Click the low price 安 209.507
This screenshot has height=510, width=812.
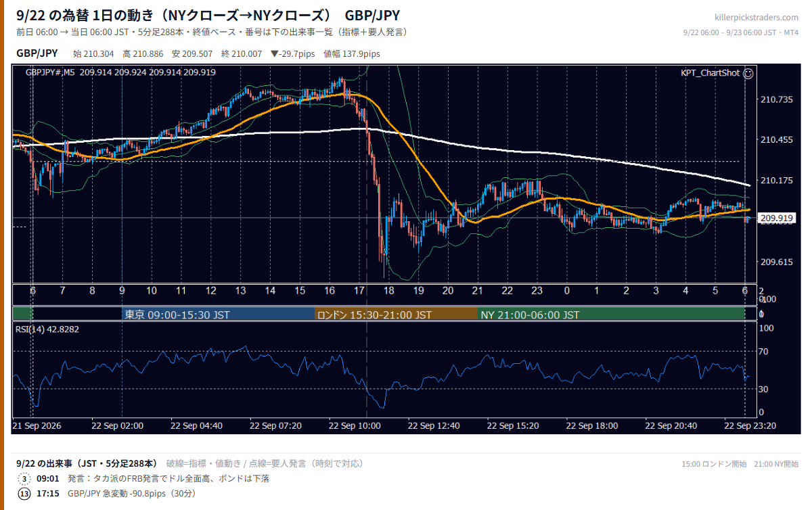194,54
